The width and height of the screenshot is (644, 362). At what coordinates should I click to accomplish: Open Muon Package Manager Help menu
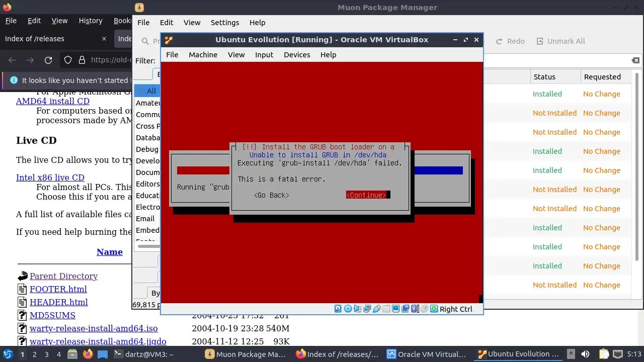[x=257, y=23]
